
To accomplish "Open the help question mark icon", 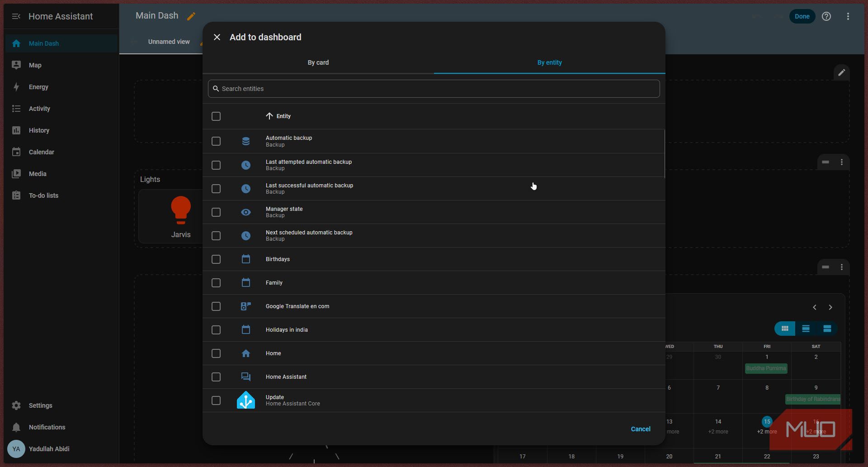I will [826, 16].
